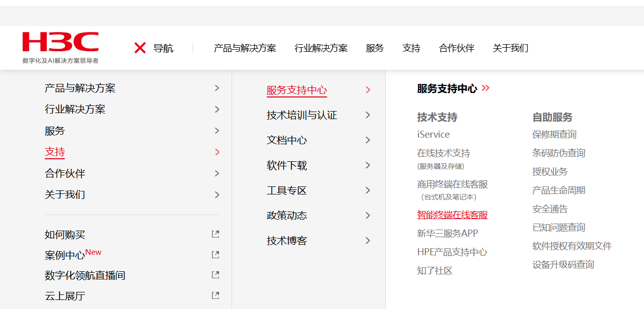644x309 pixels.
Task: Click external link icon next to 如何购买
Action: (216, 234)
